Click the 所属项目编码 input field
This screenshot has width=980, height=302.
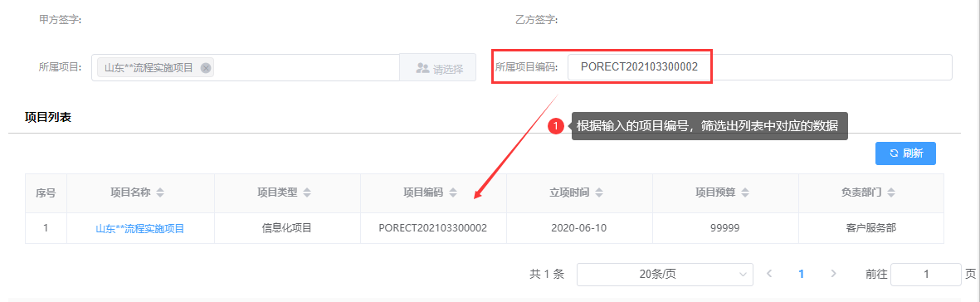coord(759,67)
